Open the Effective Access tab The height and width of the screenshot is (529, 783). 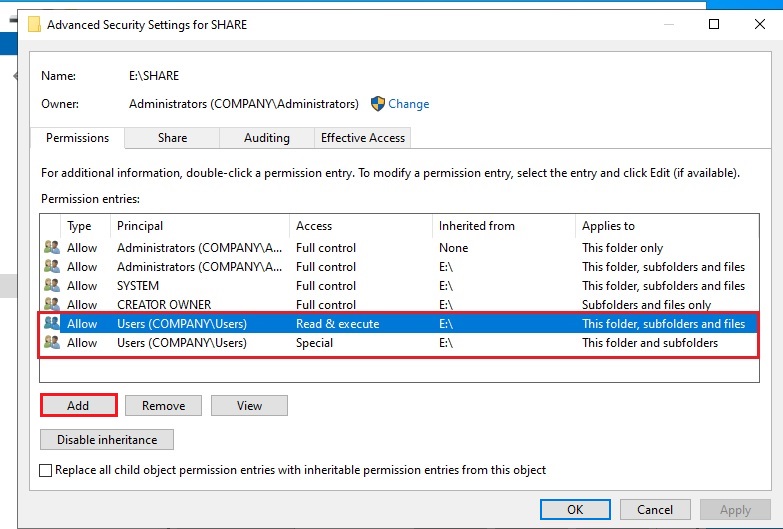click(362, 138)
